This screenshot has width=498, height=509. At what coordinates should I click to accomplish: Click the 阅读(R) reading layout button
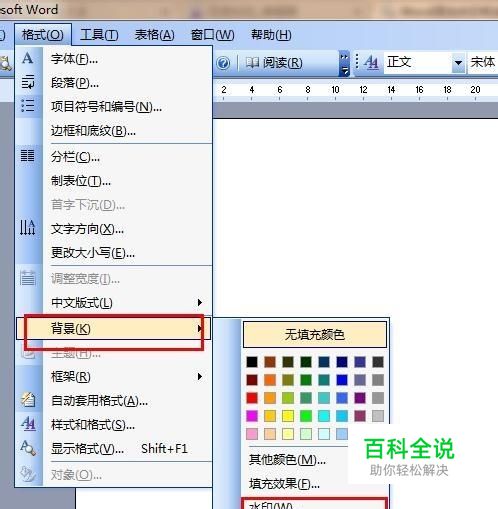click(x=274, y=62)
